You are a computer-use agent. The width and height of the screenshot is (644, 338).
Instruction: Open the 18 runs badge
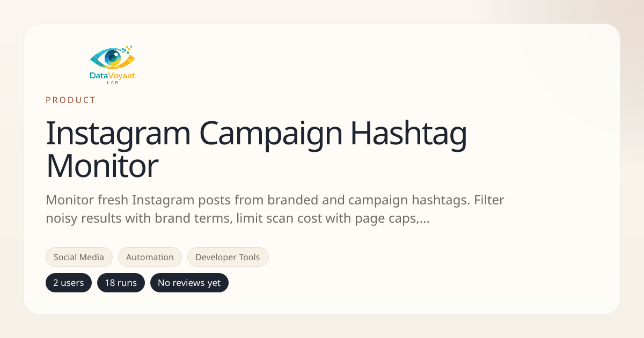pyautogui.click(x=121, y=283)
